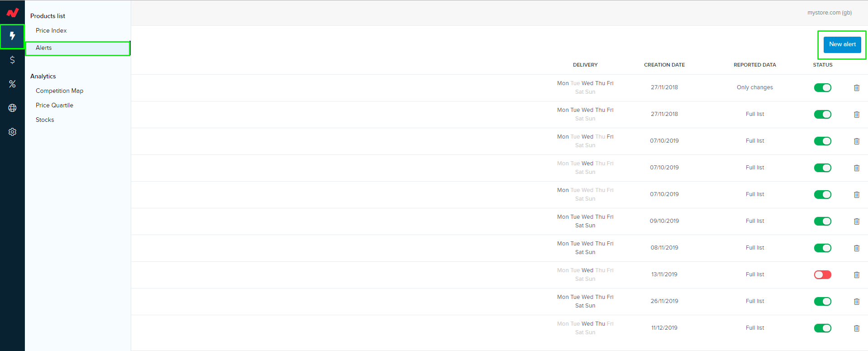This screenshot has height=351, width=868.
Task: Click the 09/10/2019 creation date
Action: pyautogui.click(x=664, y=221)
